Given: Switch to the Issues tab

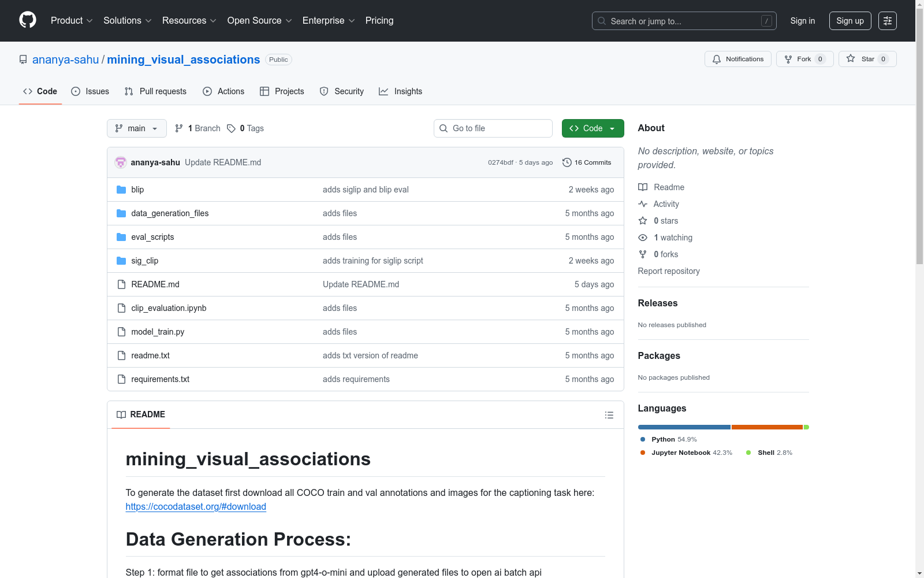Looking at the screenshot, I should coord(90,91).
